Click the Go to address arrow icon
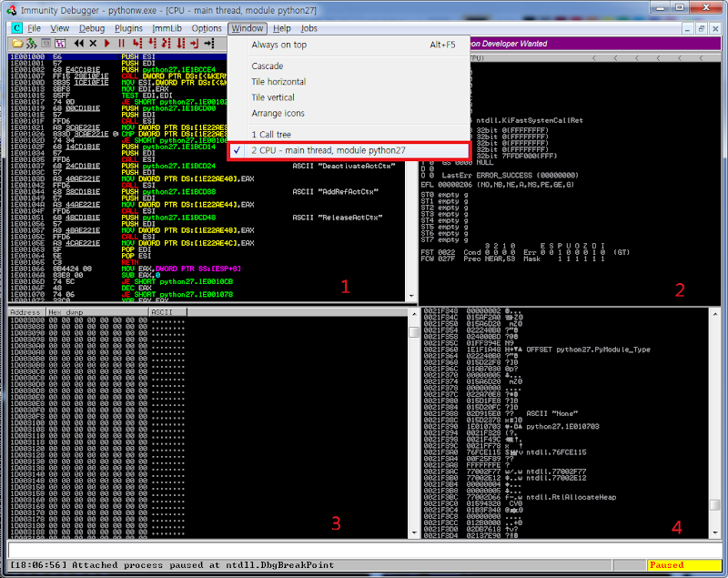The width and height of the screenshot is (728, 578). click(x=209, y=44)
